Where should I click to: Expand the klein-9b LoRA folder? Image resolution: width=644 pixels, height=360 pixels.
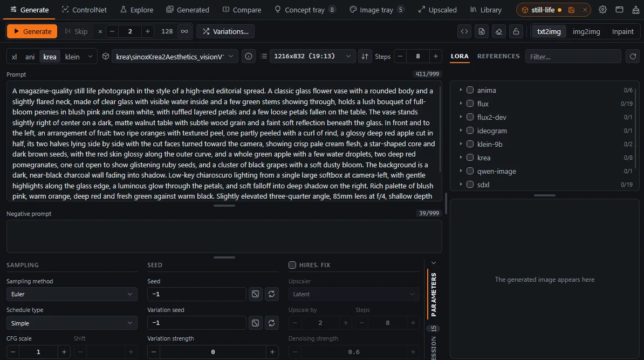coord(461,144)
